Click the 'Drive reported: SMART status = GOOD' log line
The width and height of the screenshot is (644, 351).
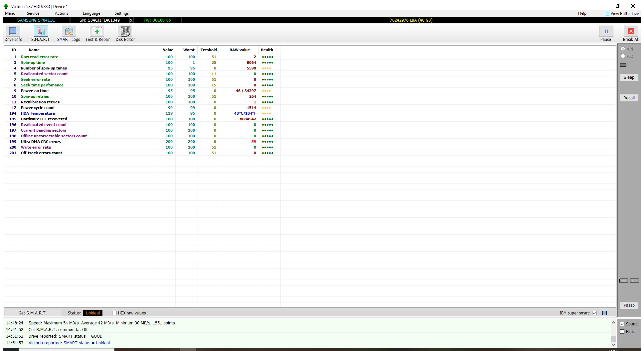pyautogui.click(x=66, y=336)
